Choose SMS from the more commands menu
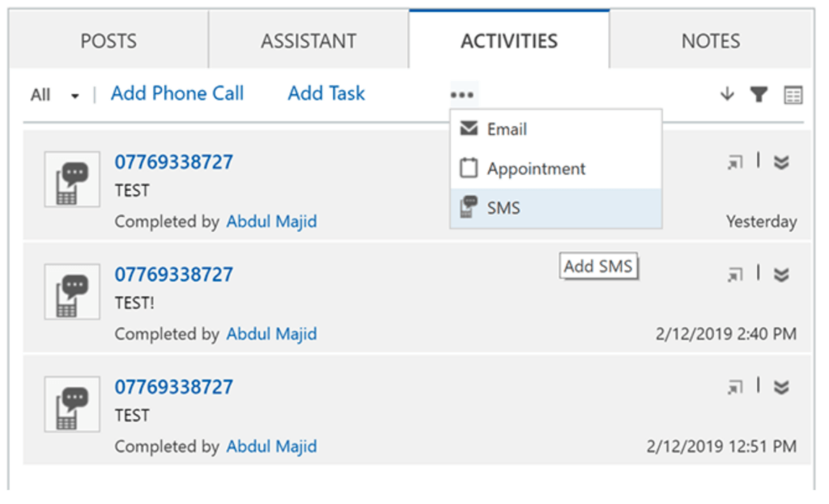Viewport: 829px width, 504px height. pyautogui.click(x=503, y=208)
